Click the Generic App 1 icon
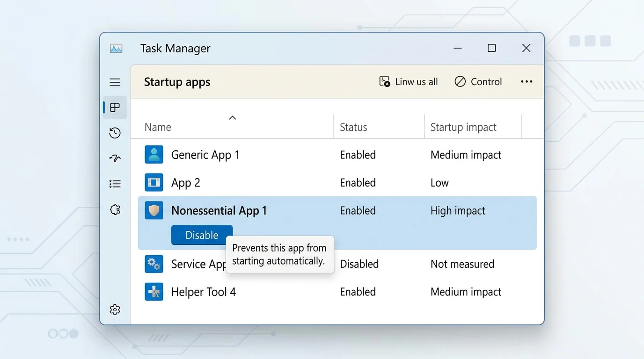The height and width of the screenshot is (359, 644). (x=154, y=155)
